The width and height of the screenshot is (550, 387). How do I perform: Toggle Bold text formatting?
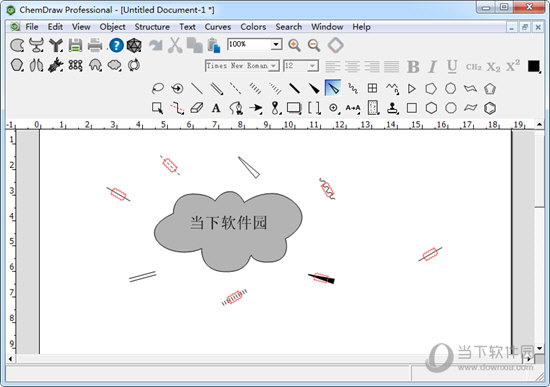(413, 66)
